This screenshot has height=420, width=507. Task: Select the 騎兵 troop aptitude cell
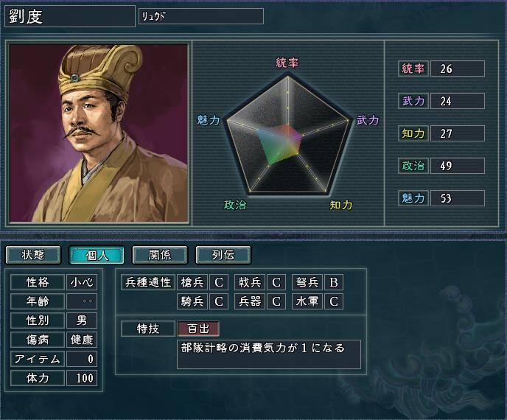(192, 301)
